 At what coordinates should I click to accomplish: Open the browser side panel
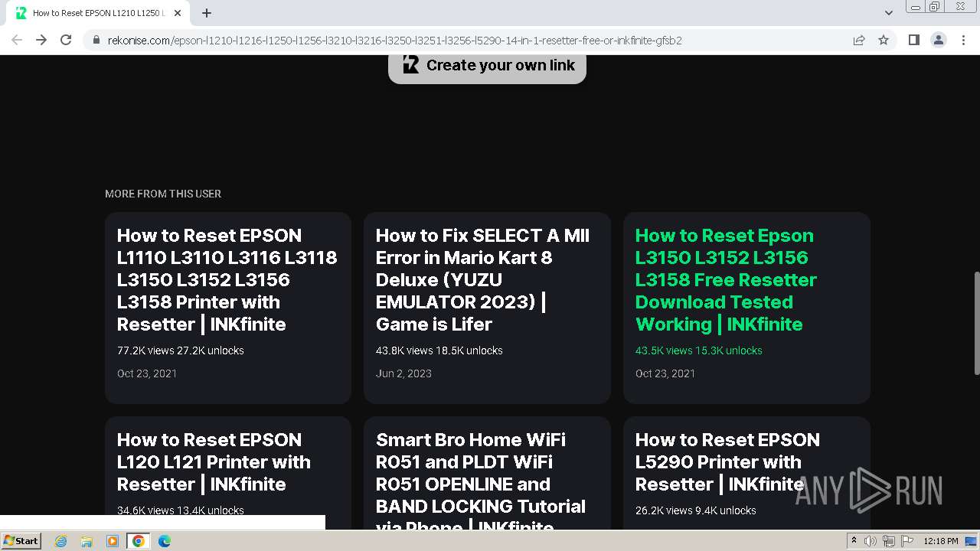click(x=913, y=40)
